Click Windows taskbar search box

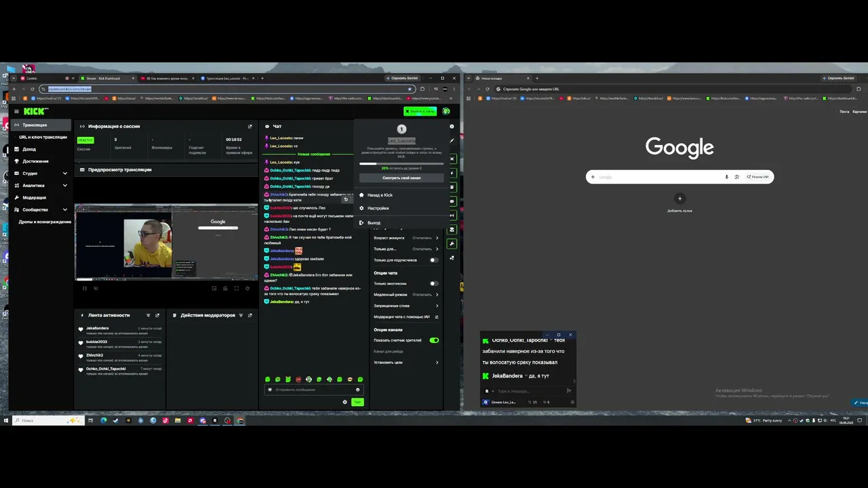click(47, 420)
